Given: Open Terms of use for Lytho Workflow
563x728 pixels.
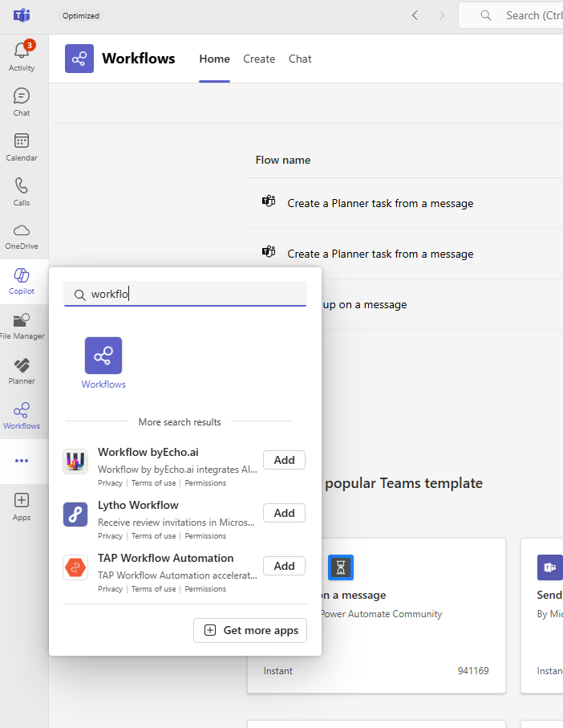Looking at the screenshot, I should (153, 536).
